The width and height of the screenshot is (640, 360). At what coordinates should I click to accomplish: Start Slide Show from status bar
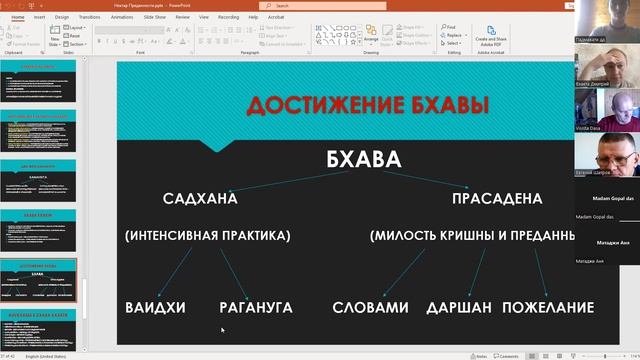click(573, 356)
